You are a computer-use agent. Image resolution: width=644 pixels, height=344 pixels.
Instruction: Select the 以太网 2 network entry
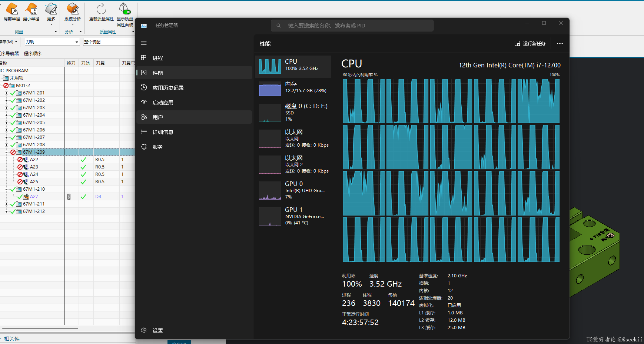coord(293,164)
